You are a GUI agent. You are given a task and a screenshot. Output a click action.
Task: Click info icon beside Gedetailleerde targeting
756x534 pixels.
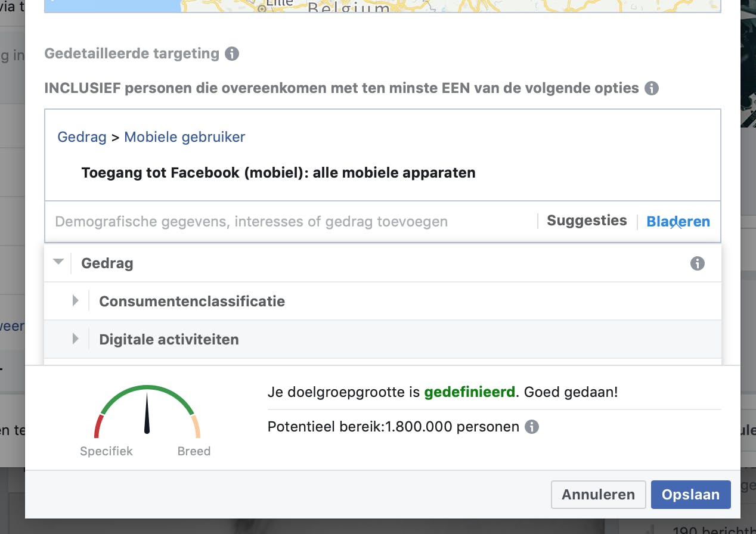[232, 54]
